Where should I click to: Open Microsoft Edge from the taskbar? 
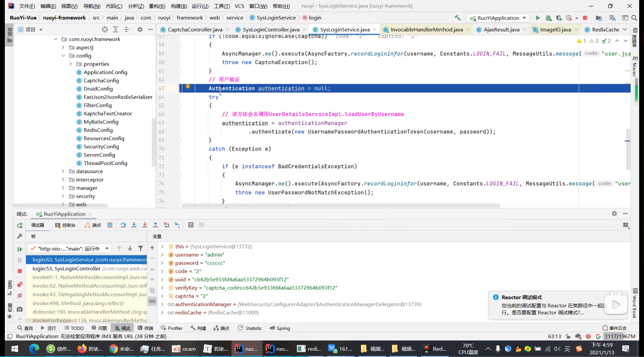(x=34, y=348)
